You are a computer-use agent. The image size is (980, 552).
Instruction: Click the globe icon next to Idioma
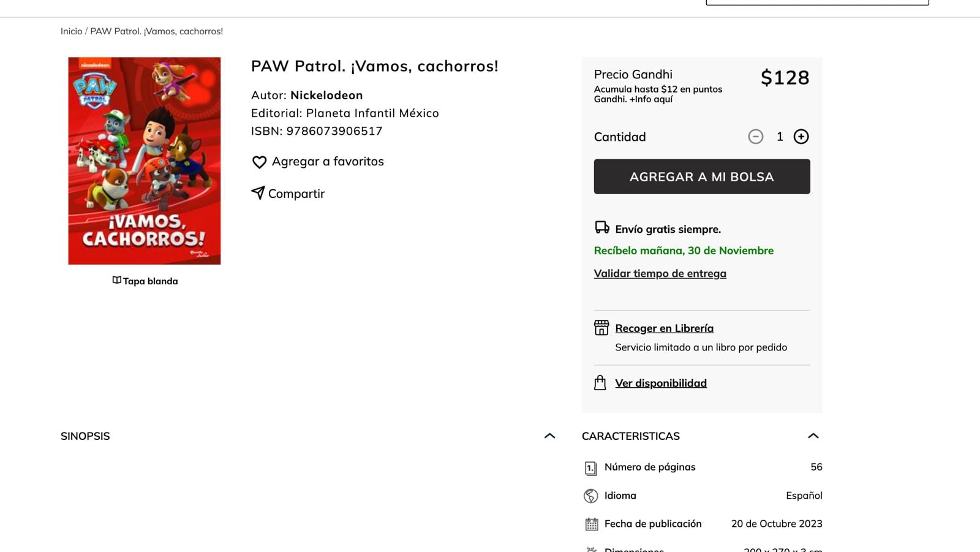(590, 496)
